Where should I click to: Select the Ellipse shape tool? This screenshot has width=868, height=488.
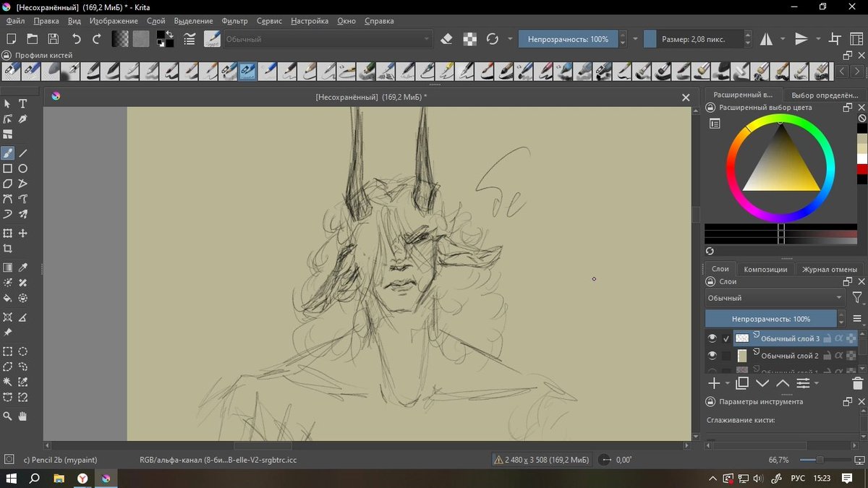tap(23, 168)
